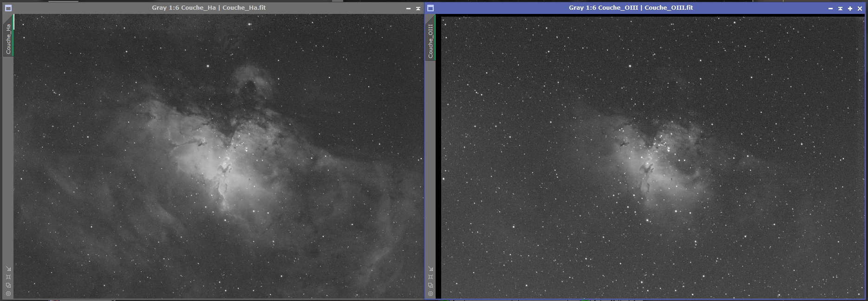
Task: Minimize the Couche_OIII image window
Action: pos(830,8)
